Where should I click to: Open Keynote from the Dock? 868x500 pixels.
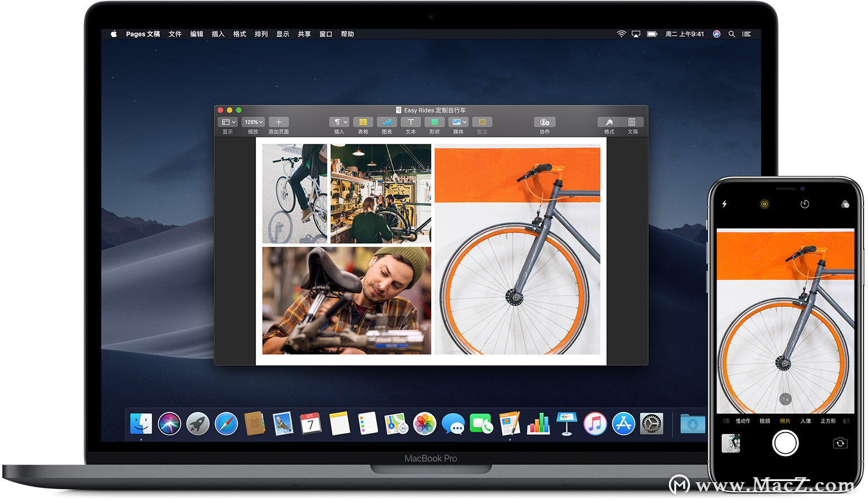coord(566,424)
